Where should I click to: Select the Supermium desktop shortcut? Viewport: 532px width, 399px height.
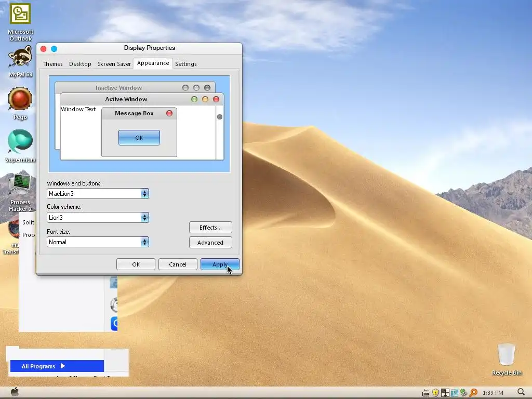pos(20,141)
